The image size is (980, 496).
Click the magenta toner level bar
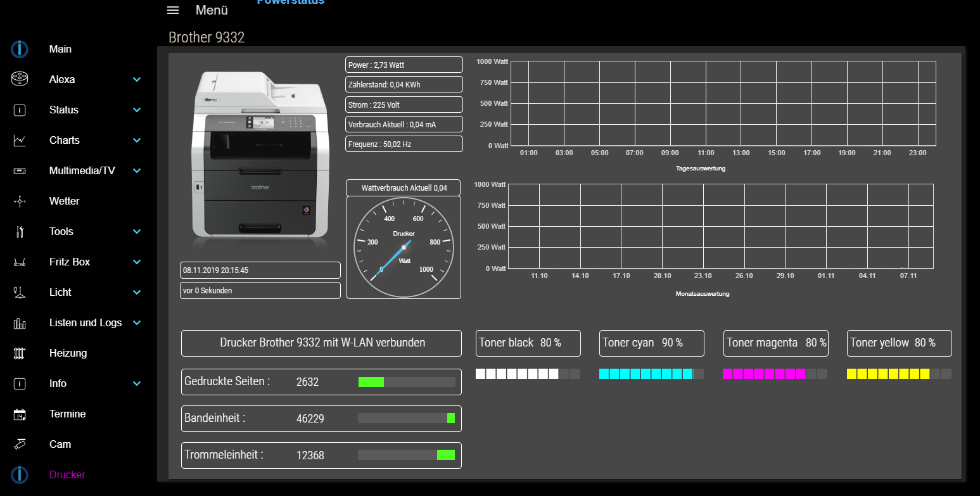[x=775, y=374]
